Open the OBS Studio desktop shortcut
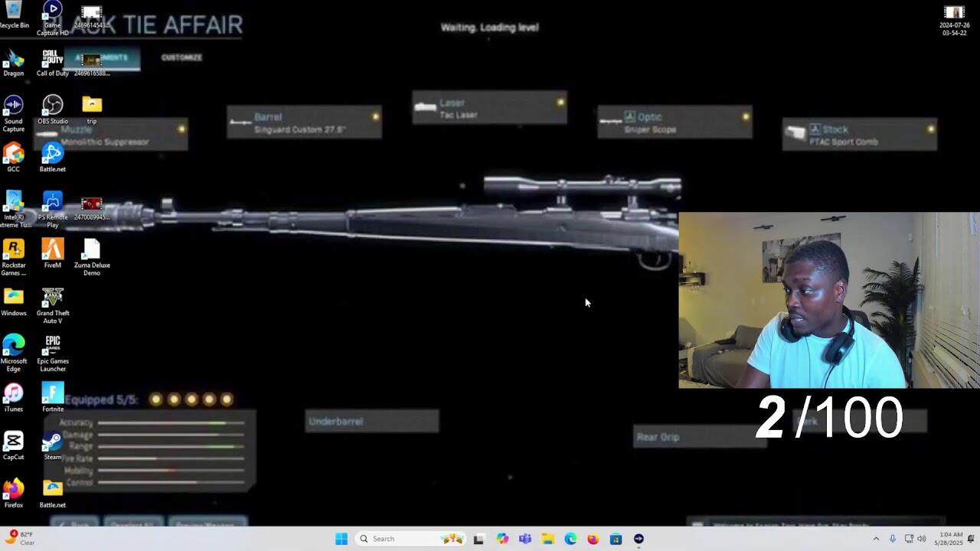This screenshot has width=980, height=551. (x=52, y=106)
